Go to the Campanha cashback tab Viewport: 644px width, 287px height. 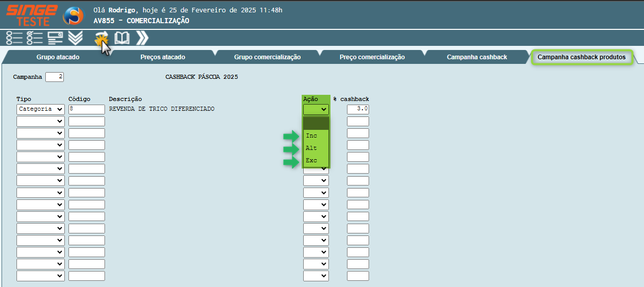pos(477,57)
